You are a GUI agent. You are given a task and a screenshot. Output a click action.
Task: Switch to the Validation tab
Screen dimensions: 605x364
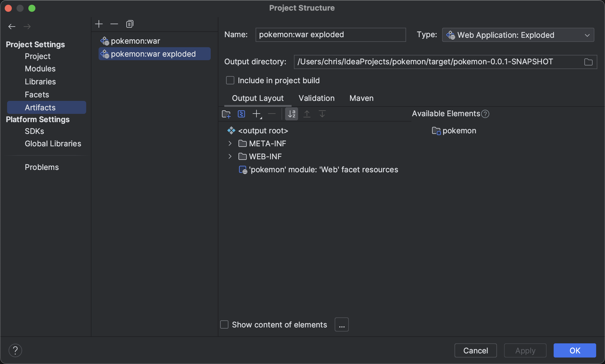[316, 98]
